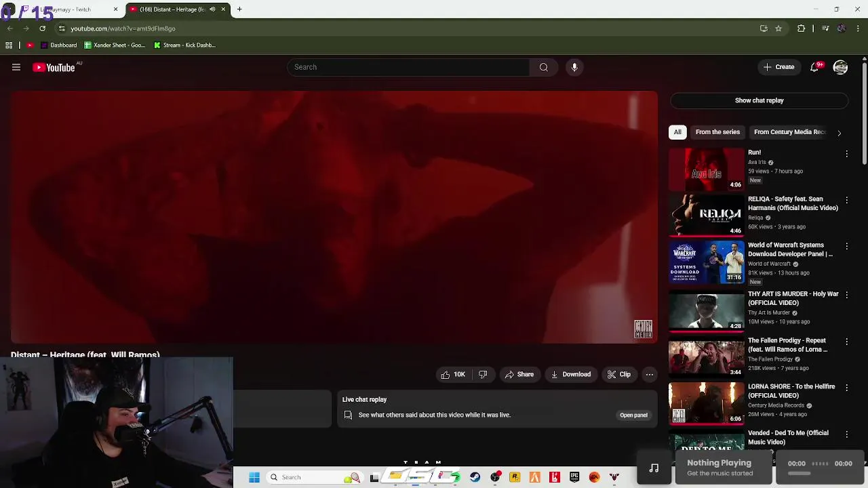This screenshot has width=868, height=488.
Task: Open Lorna Shore To the Hellfire title
Action: point(791,391)
